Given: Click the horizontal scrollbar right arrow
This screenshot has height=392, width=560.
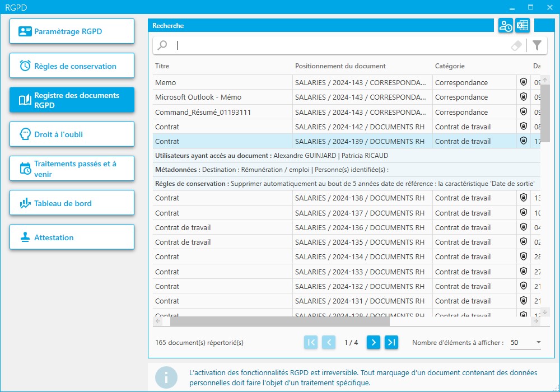Looking at the screenshot, I should (536, 321).
